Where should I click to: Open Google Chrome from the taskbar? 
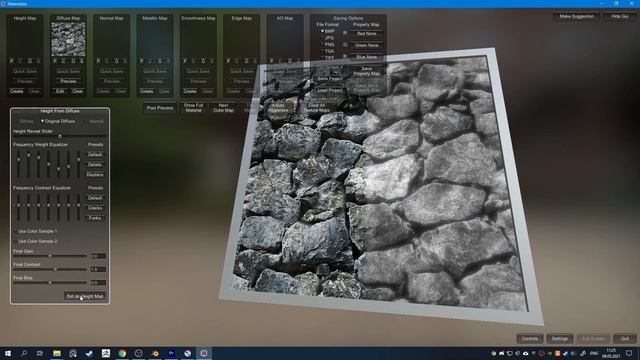coord(122,353)
